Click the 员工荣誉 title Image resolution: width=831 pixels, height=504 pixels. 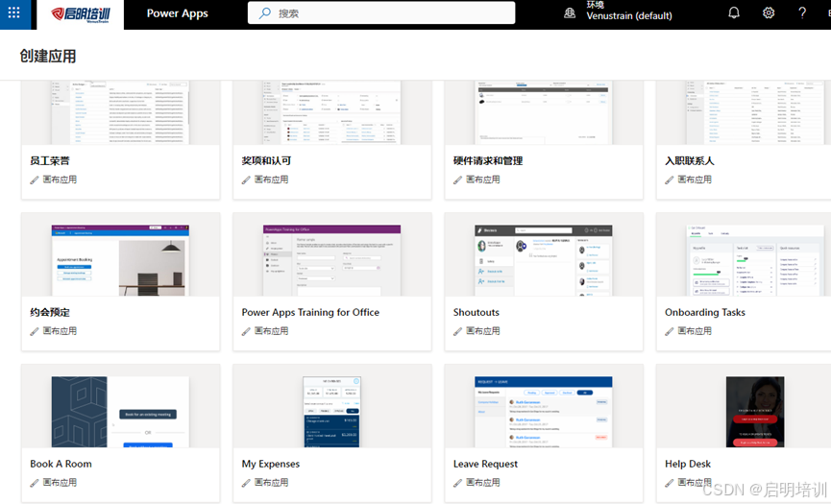[x=50, y=161]
